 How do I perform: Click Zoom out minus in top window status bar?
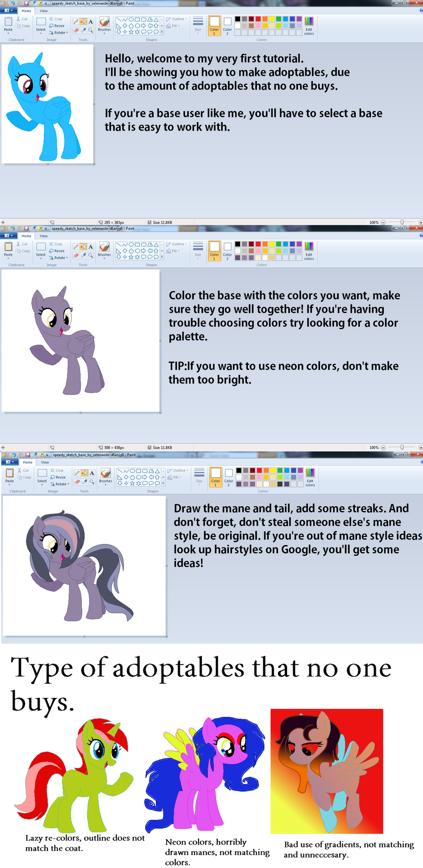383,222
